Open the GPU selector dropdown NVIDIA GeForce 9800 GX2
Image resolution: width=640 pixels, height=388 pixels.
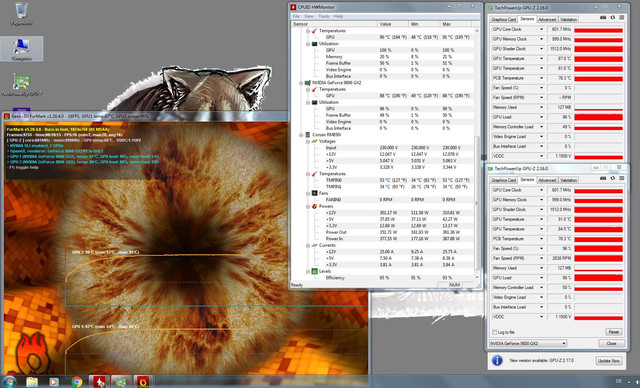point(528,343)
